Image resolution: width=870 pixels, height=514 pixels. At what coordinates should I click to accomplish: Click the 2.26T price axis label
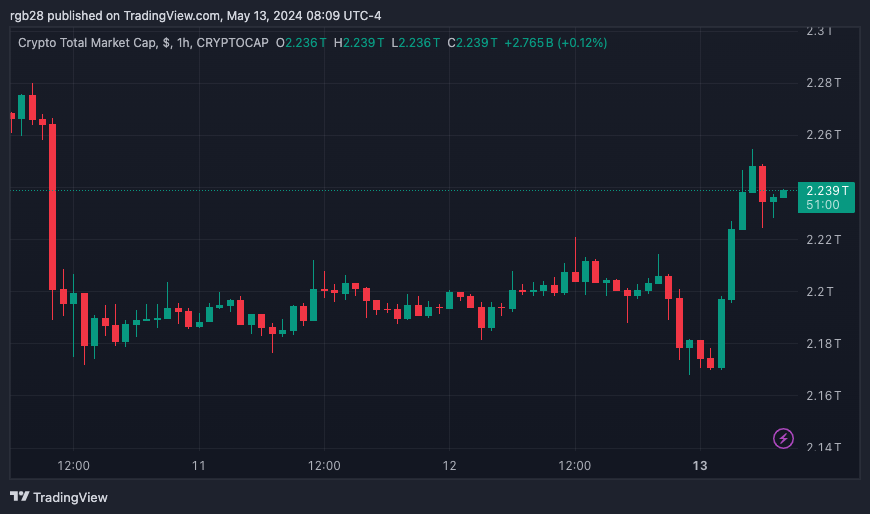[824, 135]
